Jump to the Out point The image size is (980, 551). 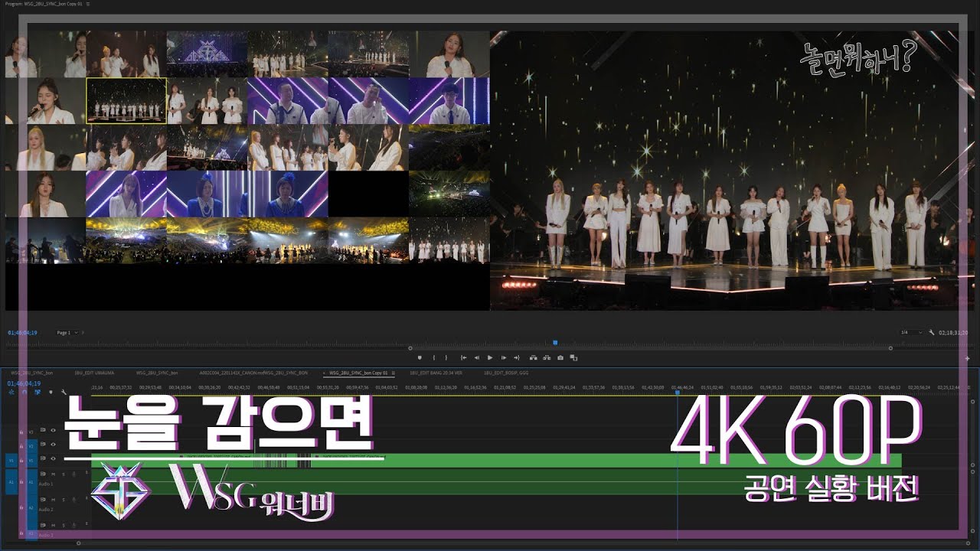(x=517, y=357)
